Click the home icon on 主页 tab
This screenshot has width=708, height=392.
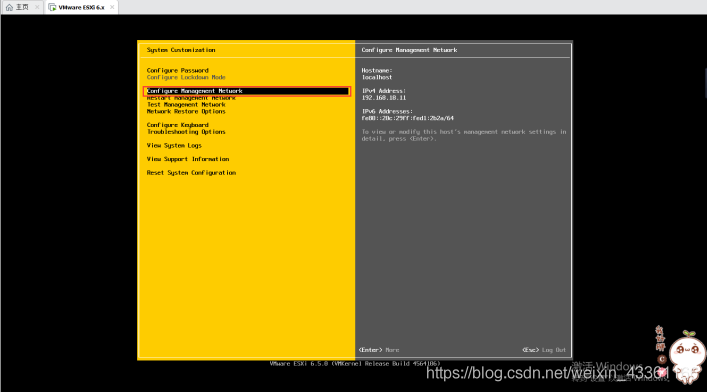click(x=9, y=7)
